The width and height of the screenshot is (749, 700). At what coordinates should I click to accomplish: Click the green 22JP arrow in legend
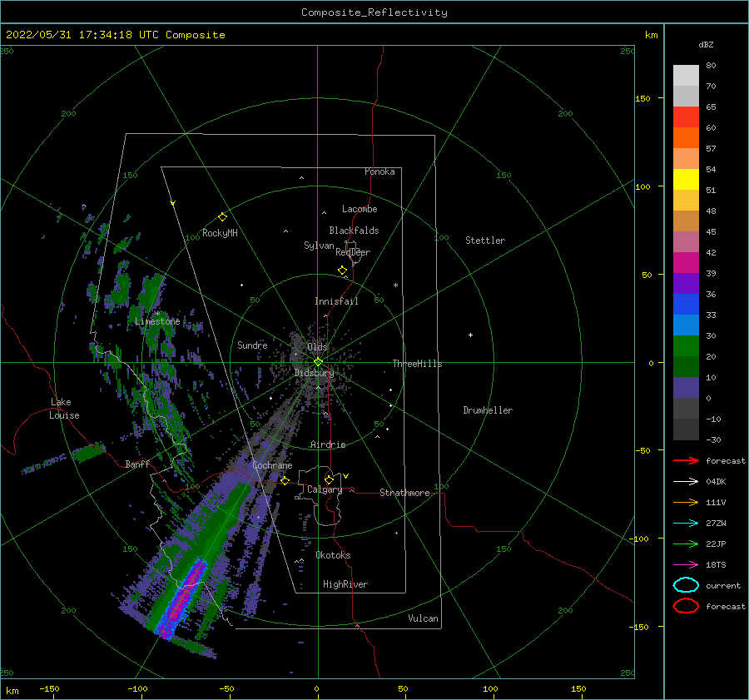(x=686, y=544)
